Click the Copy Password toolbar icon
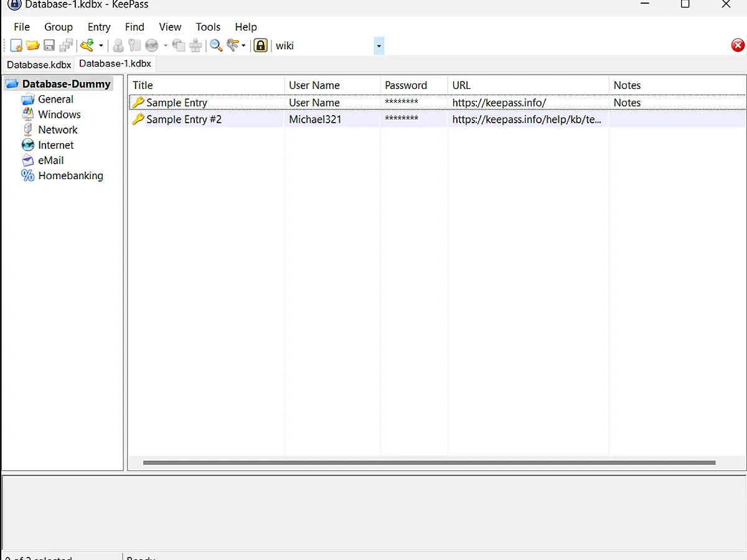The image size is (747, 560). point(134,45)
